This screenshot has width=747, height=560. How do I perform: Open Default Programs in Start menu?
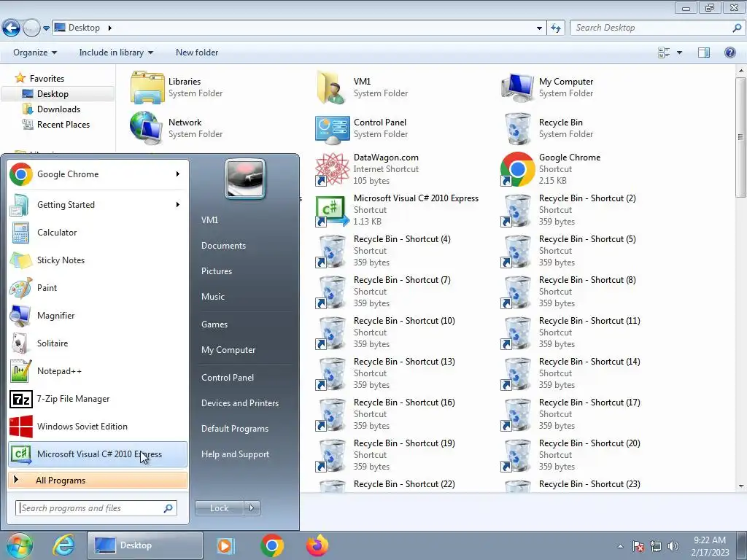[x=235, y=429]
